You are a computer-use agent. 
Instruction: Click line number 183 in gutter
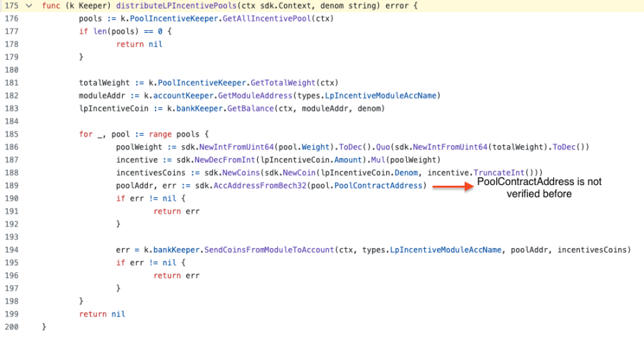pyautogui.click(x=11, y=109)
